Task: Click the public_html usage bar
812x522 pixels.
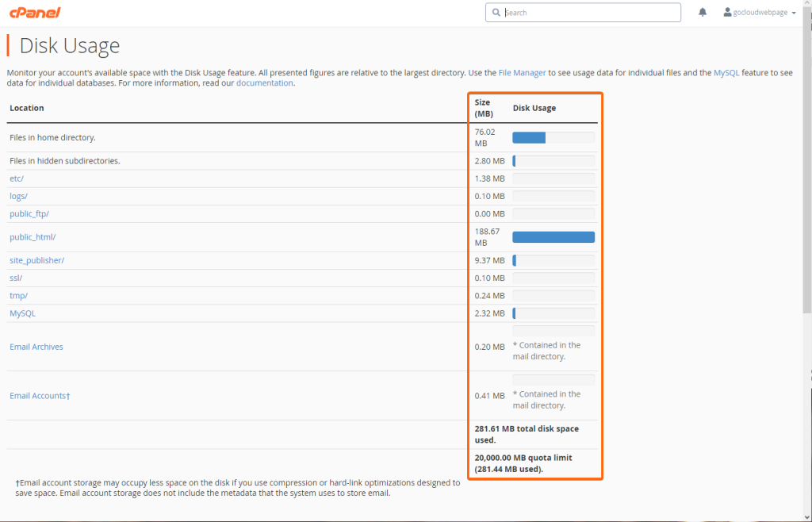Action: (553, 236)
